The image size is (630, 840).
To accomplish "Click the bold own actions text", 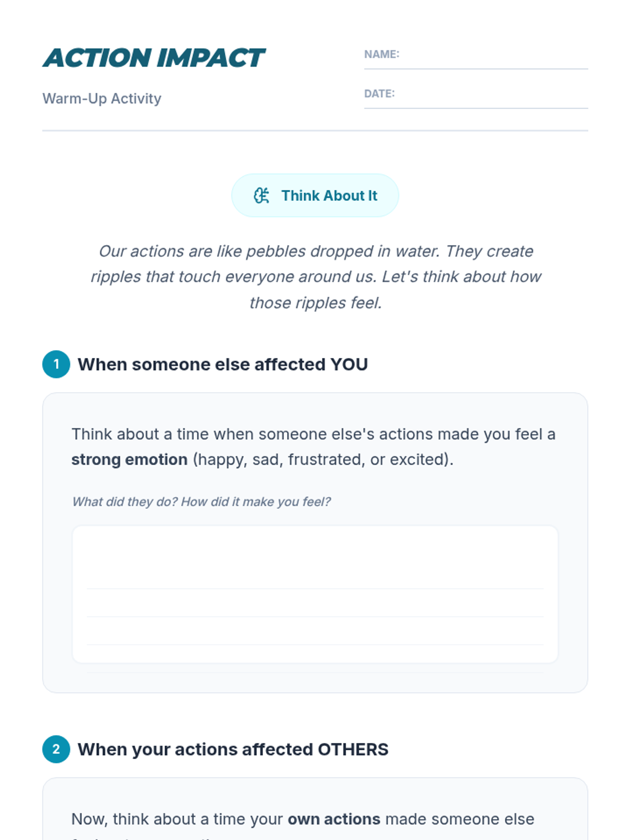I will coord(334,819).
